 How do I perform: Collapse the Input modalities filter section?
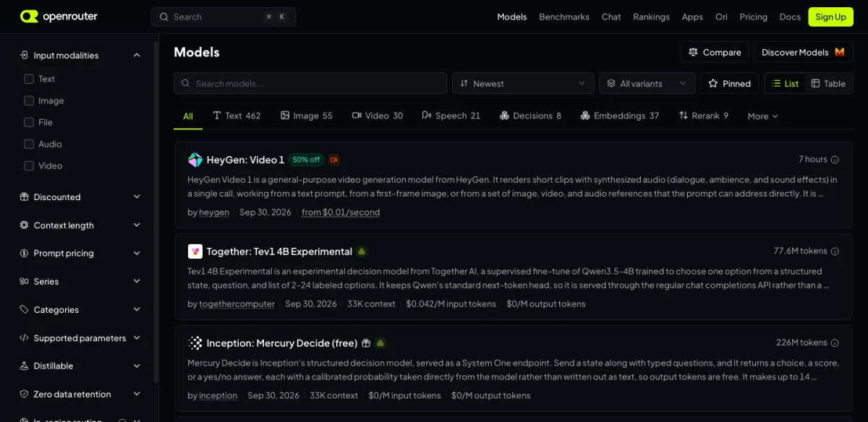(80, 56)
